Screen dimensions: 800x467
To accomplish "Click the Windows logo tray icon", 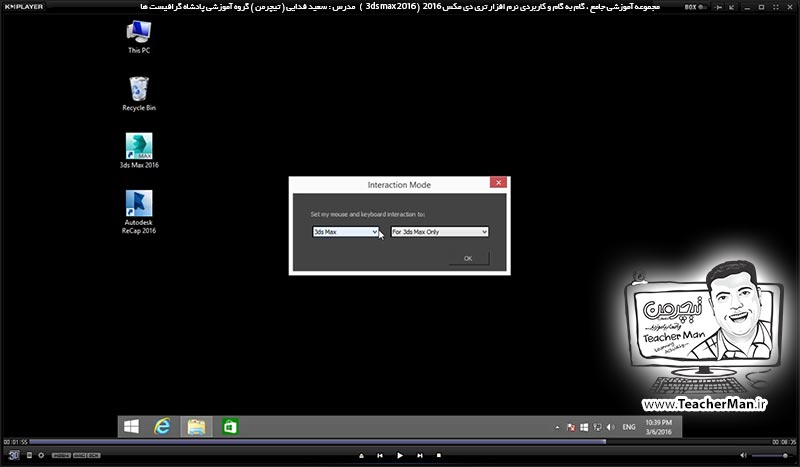I will tap(584, 427).
